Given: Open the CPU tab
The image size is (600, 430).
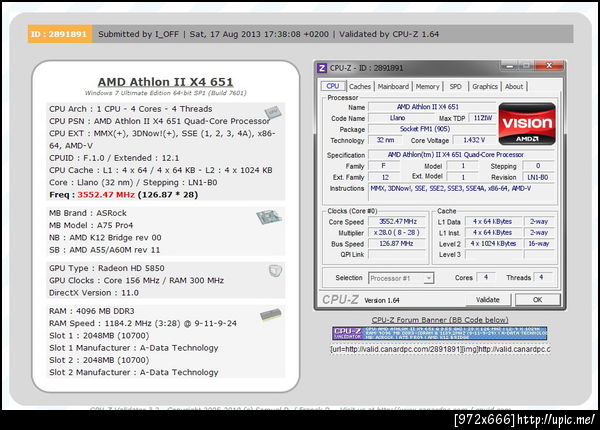Looking at the screenshot, I should point(333,86).
